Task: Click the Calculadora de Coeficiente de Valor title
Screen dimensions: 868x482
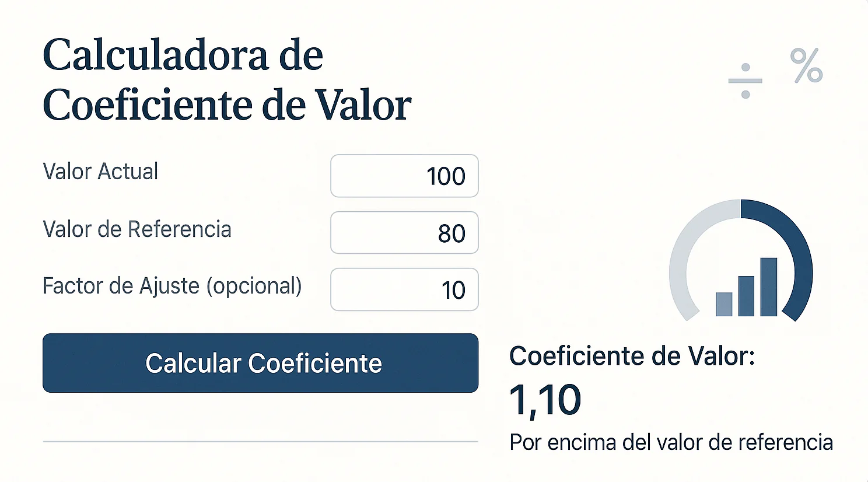Action: click(x=228, y=79)
